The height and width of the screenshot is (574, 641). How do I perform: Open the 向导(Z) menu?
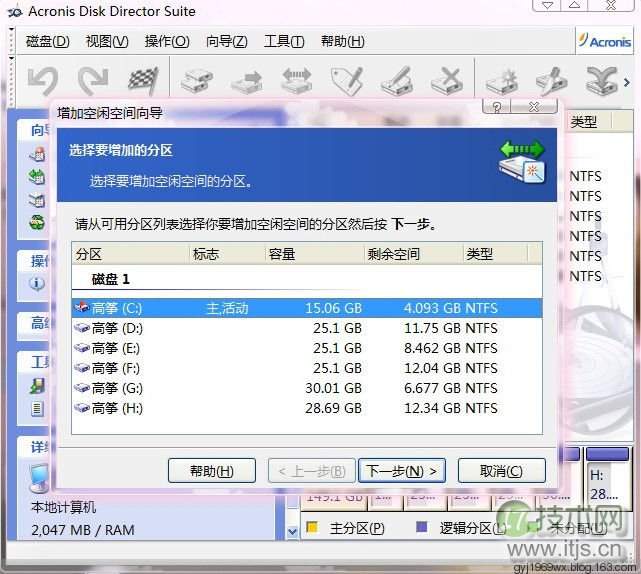coord(226,41)
